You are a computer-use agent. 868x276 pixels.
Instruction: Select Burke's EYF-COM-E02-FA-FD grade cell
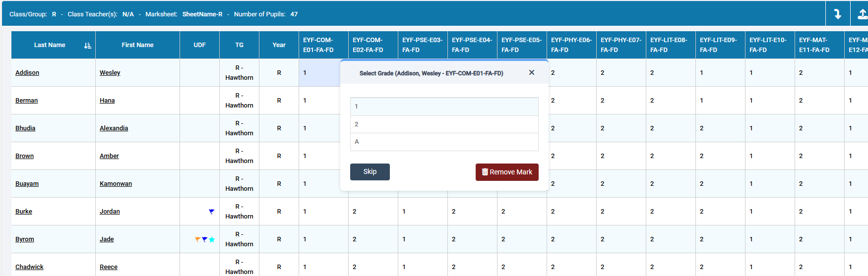(373, 212)
